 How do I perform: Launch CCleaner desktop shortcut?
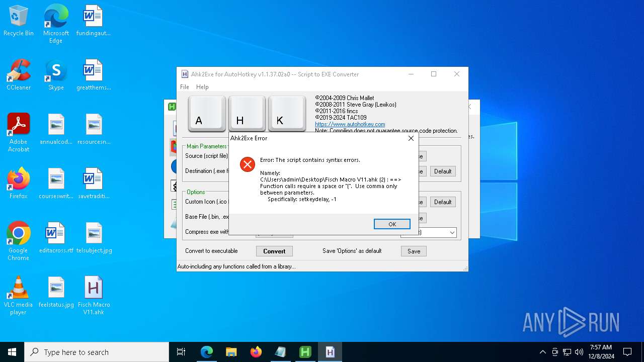click(19, 75)
